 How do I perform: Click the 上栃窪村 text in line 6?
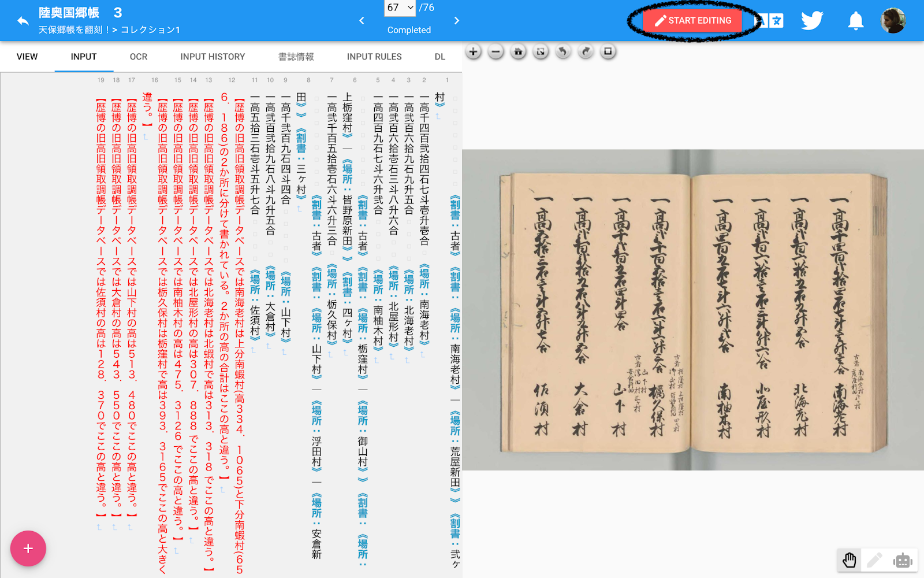click(347, 114)
